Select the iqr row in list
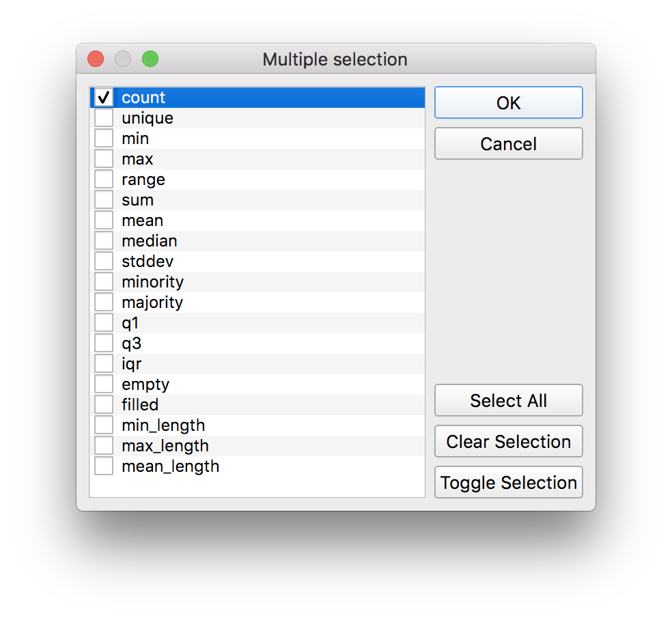672x620 pixels. (132, 364)
